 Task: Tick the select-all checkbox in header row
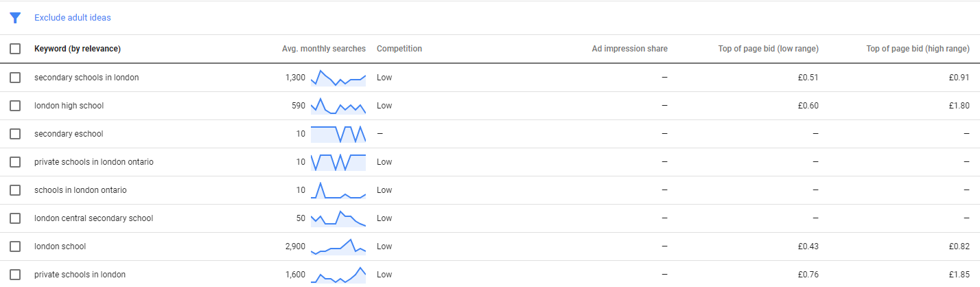(15, 49)
